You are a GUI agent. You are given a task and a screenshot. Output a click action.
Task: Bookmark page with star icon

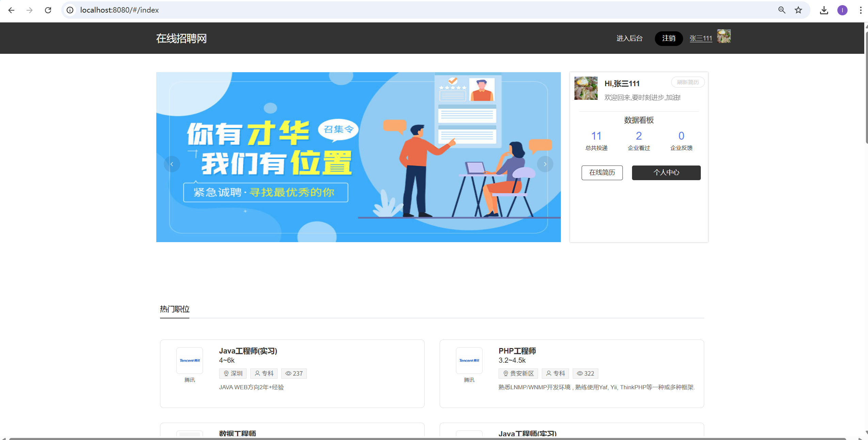pos(798,10)
